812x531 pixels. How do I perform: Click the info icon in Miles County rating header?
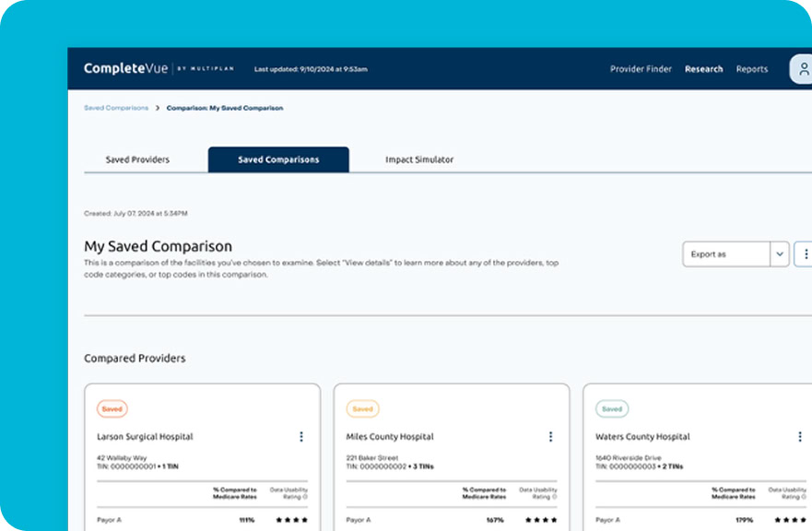pyautogui.click(x=555, y=497)
